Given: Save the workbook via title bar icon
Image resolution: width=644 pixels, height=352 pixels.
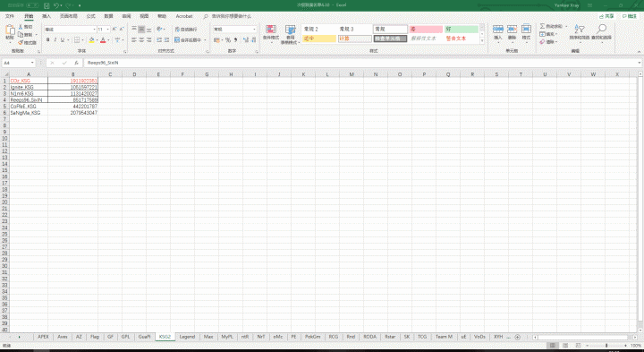Looking at the screenshot, I should pyautogui.click(x=47, y=5).
